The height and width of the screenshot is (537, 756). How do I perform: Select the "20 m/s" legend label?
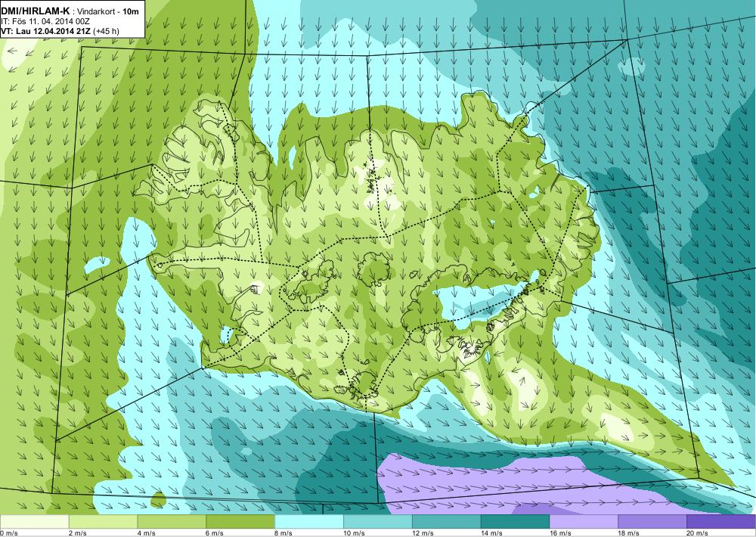coord(698,533)
